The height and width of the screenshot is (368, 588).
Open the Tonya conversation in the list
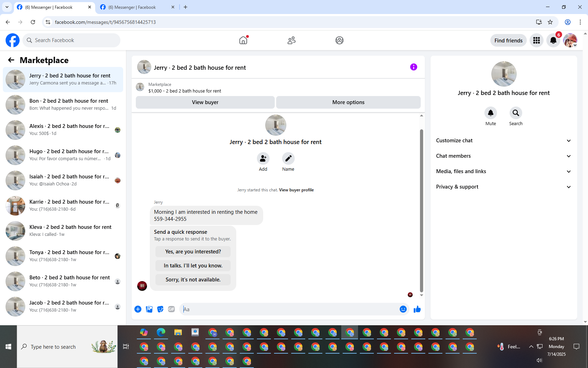pos(63,256)
